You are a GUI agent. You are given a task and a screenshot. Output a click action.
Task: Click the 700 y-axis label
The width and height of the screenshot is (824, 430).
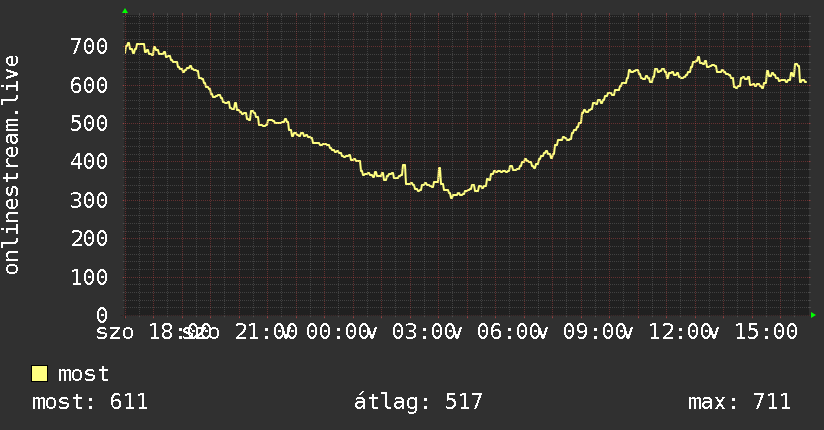coord(89,46)
